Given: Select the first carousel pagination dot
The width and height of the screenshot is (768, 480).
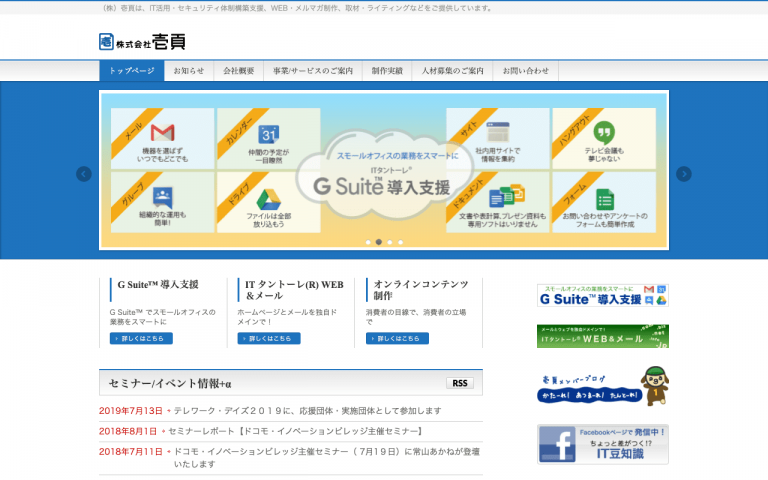Looking at the screenshot, I should [368, 242].
